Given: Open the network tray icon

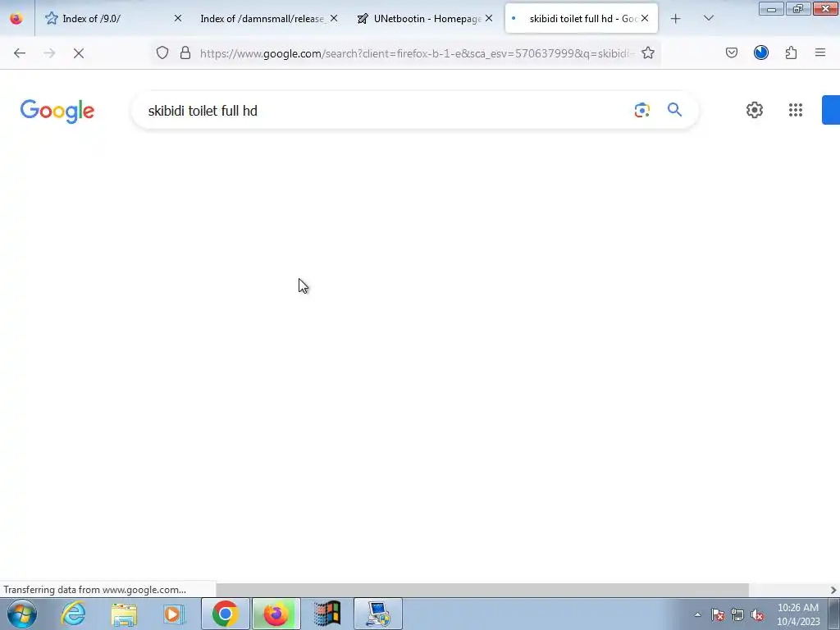Looking at the screenshot, I should point(737,615).
